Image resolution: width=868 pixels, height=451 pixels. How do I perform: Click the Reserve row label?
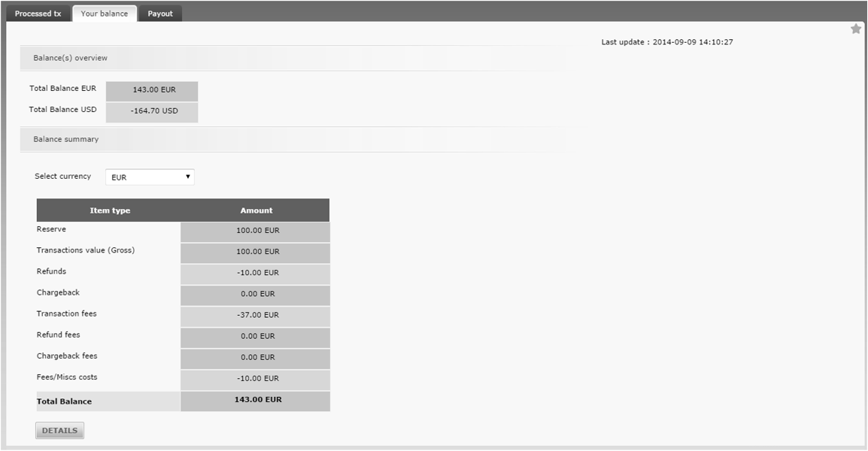coord(51,229)
